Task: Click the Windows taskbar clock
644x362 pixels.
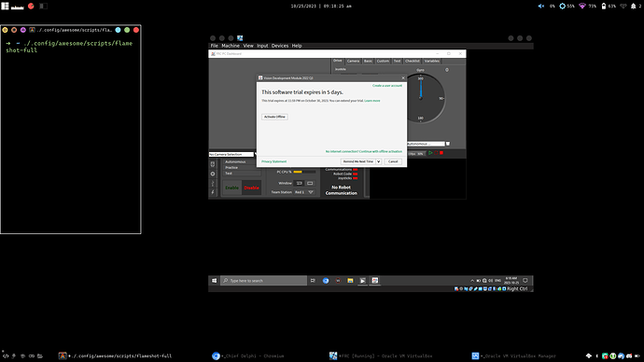Action: click(511, 281)
